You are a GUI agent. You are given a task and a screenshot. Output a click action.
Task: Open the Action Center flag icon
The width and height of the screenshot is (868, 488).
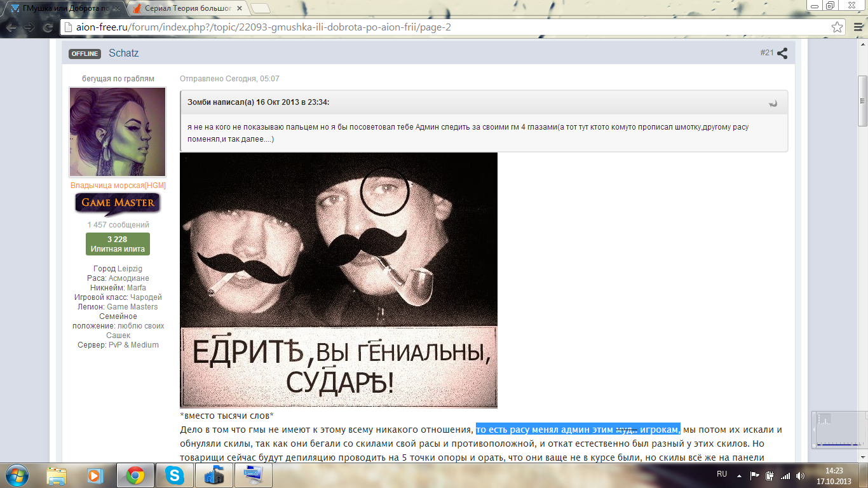pos(755,475)
